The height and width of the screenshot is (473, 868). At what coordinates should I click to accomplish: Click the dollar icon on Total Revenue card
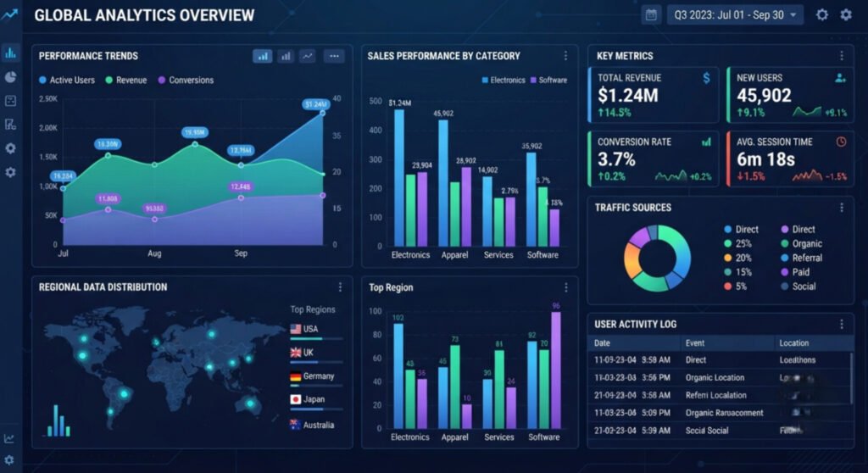(706, 78)
